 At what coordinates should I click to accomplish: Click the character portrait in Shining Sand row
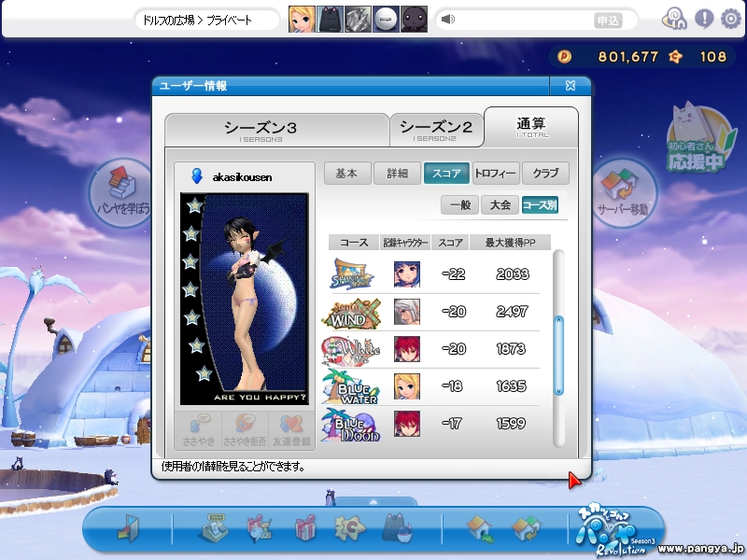[x=407, y=274]
